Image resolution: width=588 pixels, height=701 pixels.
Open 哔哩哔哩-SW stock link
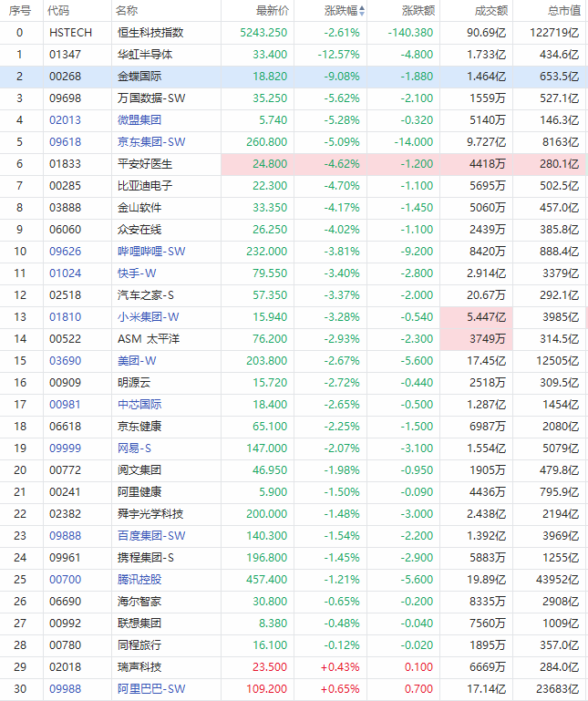click(x=151, y=252)
